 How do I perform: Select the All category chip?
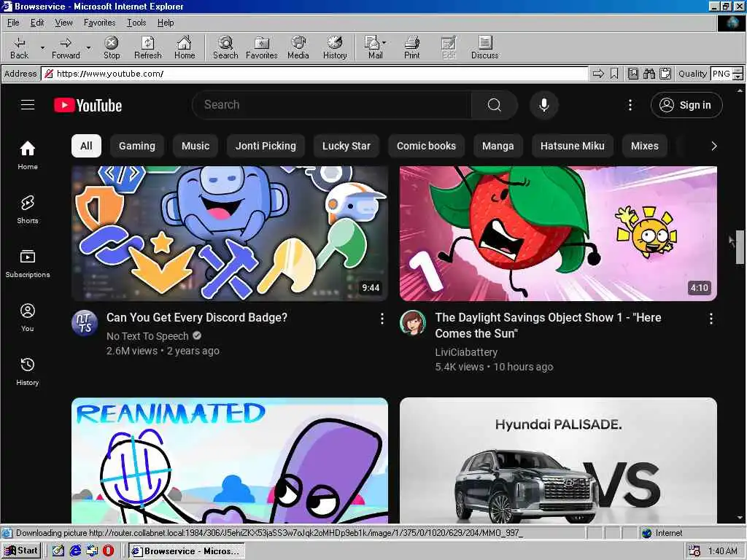[86, 146]
